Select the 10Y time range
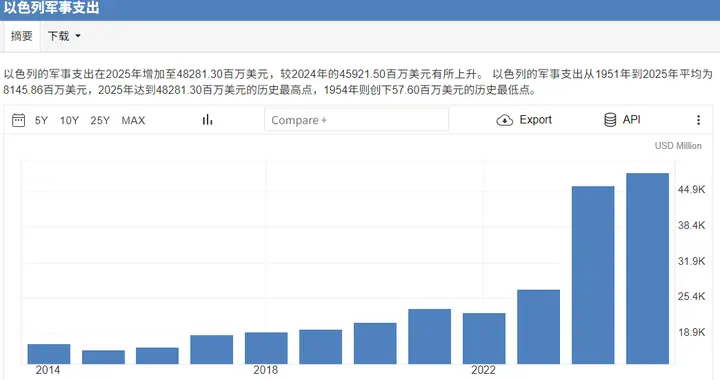 (x=69, y=121)
